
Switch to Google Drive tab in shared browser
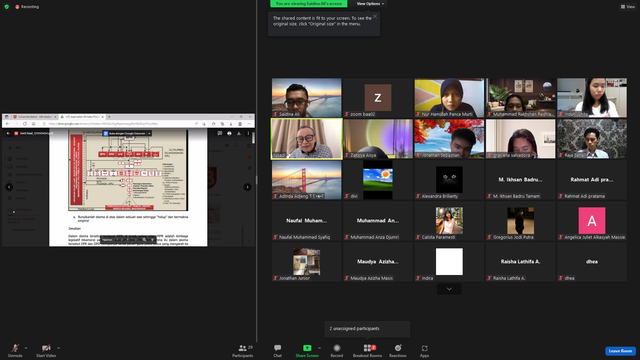point(81,117)
